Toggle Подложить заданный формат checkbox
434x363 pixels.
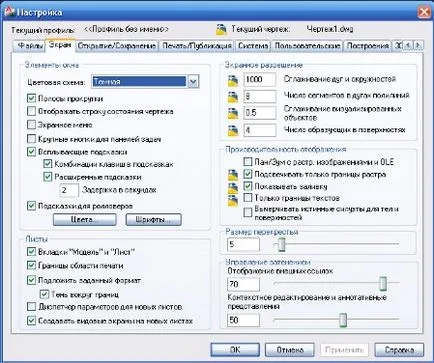pyautogui.click(x=31, y=280)
